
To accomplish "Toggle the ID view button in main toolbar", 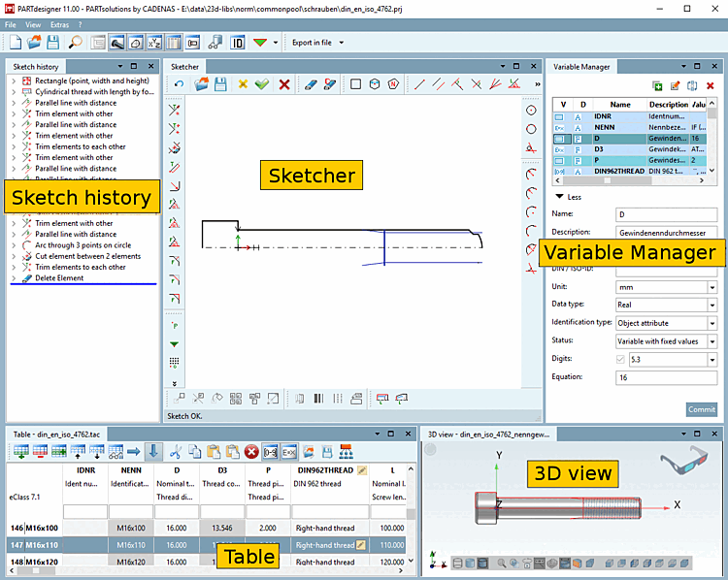I will [238, 43].
